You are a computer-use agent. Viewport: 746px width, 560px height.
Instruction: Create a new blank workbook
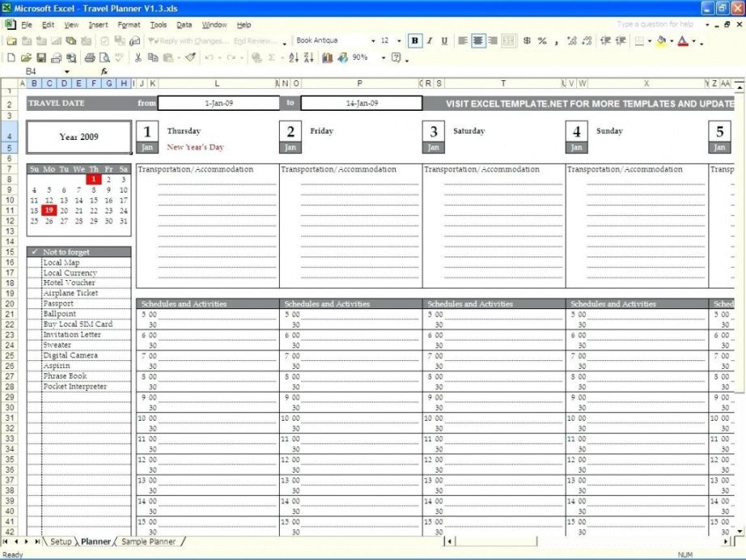click(x=11, y=58)
